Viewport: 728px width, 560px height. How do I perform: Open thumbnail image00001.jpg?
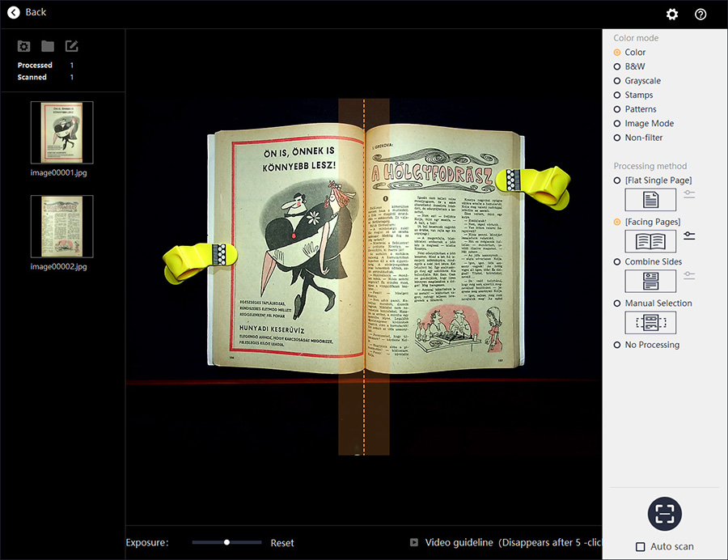click(x=61, y=133)
